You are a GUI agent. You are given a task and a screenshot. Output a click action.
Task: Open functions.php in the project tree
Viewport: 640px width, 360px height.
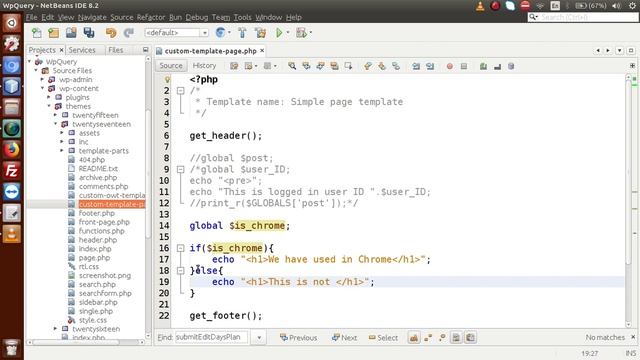tap(102, 231)
